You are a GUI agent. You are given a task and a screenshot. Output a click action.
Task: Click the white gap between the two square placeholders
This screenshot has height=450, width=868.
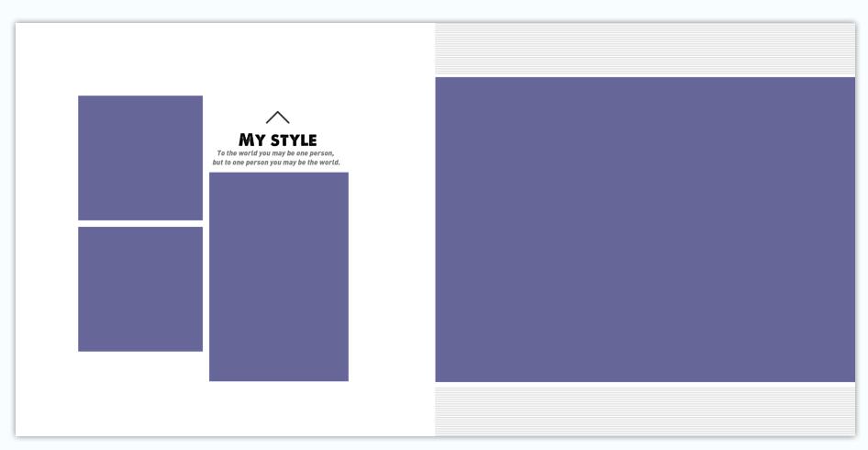tap(140, 224)
